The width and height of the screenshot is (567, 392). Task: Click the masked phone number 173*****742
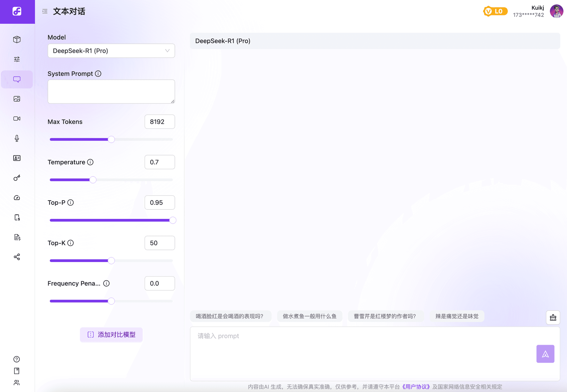coord(528,15)
